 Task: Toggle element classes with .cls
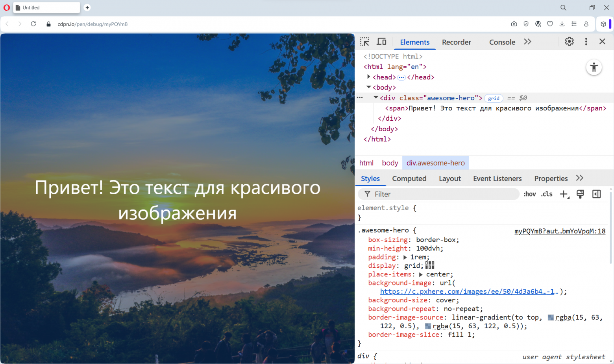(x=546, y=194)
